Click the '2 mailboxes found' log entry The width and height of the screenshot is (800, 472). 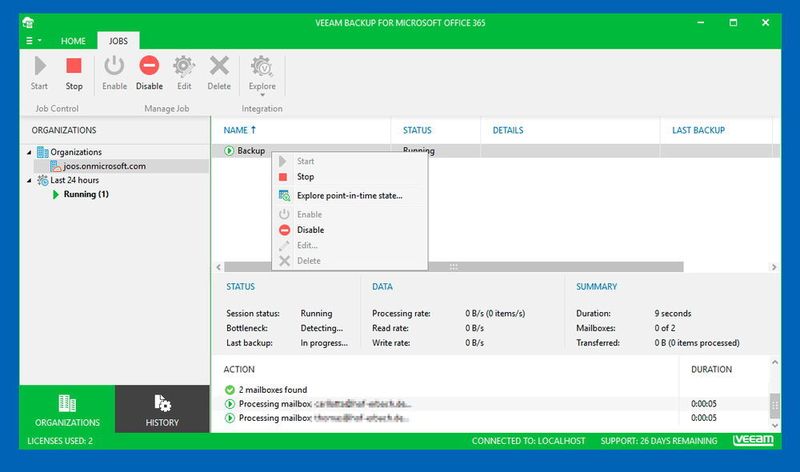pos(273,390)
